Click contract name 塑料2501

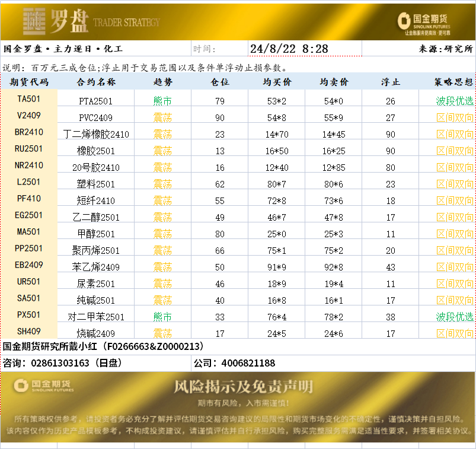96,184
